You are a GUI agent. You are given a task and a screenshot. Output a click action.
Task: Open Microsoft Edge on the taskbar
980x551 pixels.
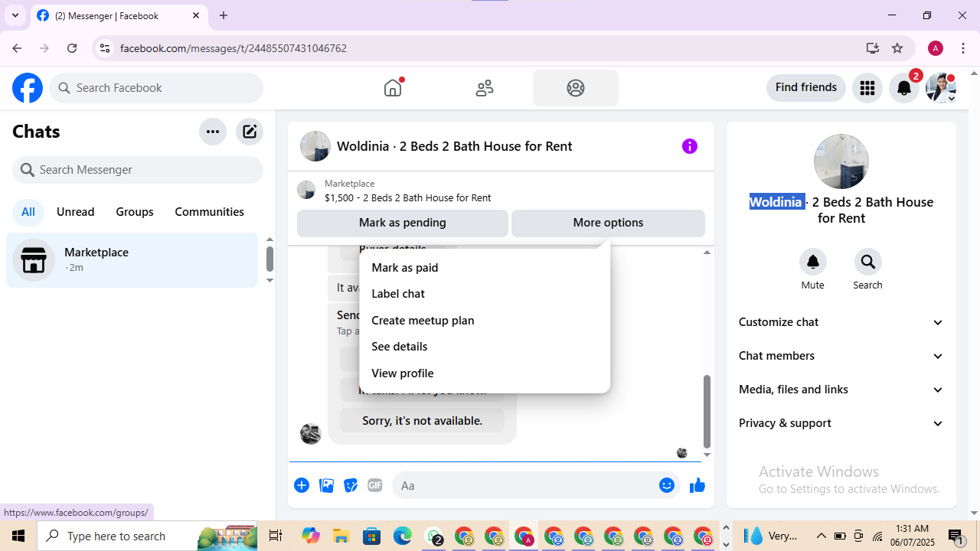click(x=403, y=536)
